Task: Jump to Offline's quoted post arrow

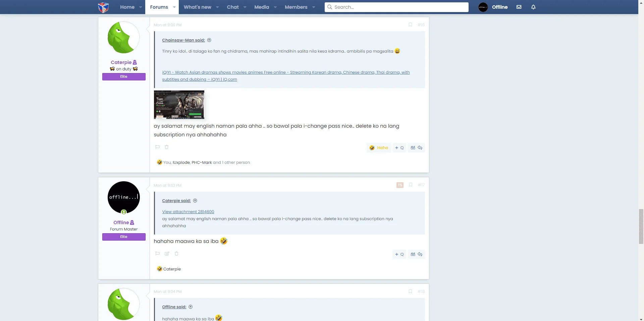Action: click(191, 307)
